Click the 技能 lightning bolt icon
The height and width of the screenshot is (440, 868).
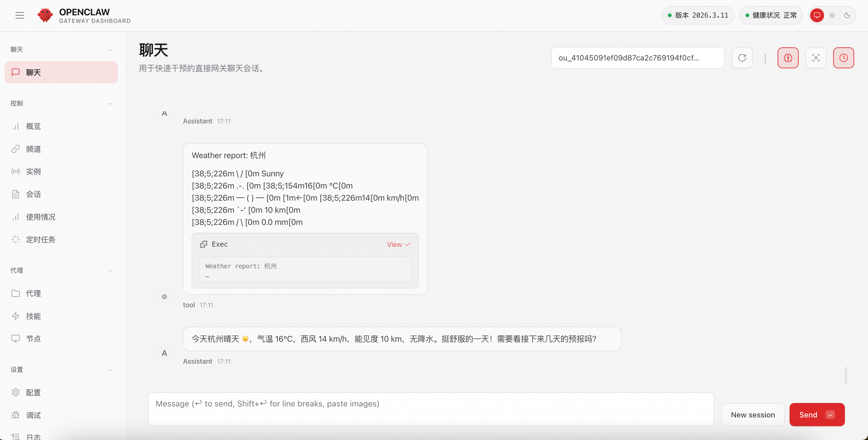(16, 316)
